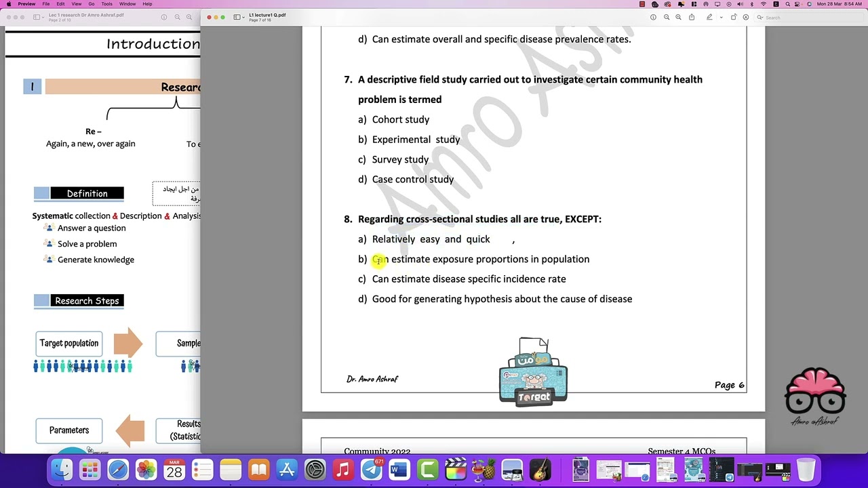This screenshot has width=868, height=488.
Task: Click the Share icon in L1 lecture1 Q toolbar
Action: pyautogui.click(x=692, y=17)
